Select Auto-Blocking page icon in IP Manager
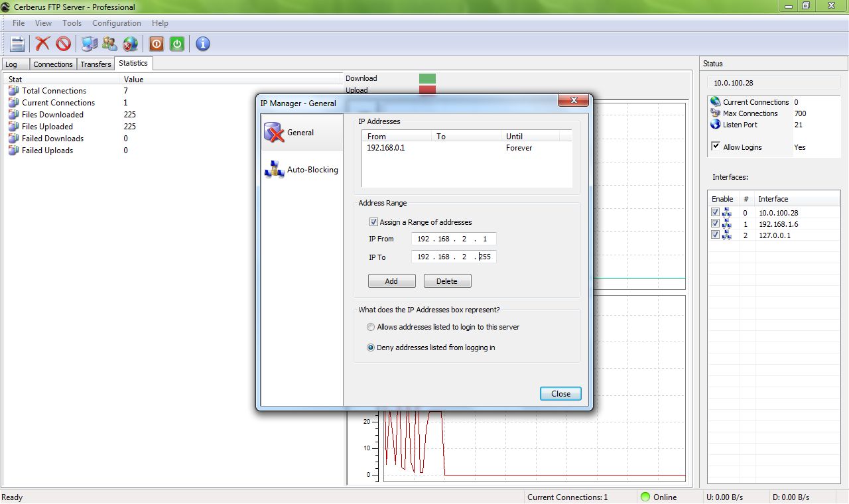Screen dimensions: 849x504 274,170
